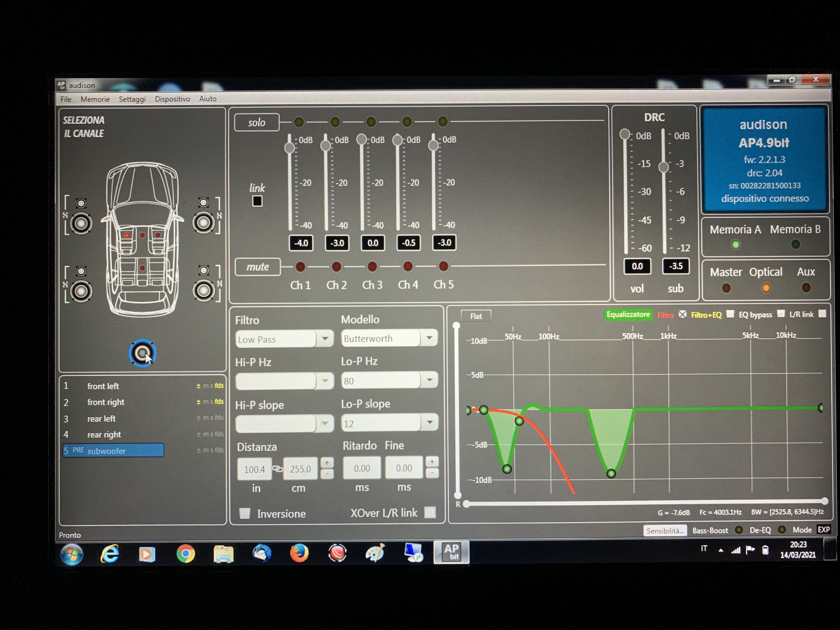Image resolution: width=840 pixels, height=630 pixels.
Task: Adjust the DRC sub level slider
Action: (663, 167)
